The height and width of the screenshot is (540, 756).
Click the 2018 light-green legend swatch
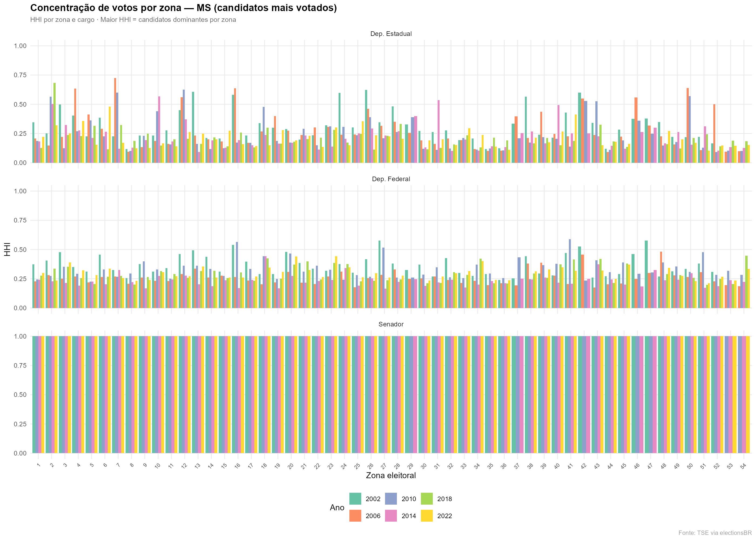tap(427, 499)
